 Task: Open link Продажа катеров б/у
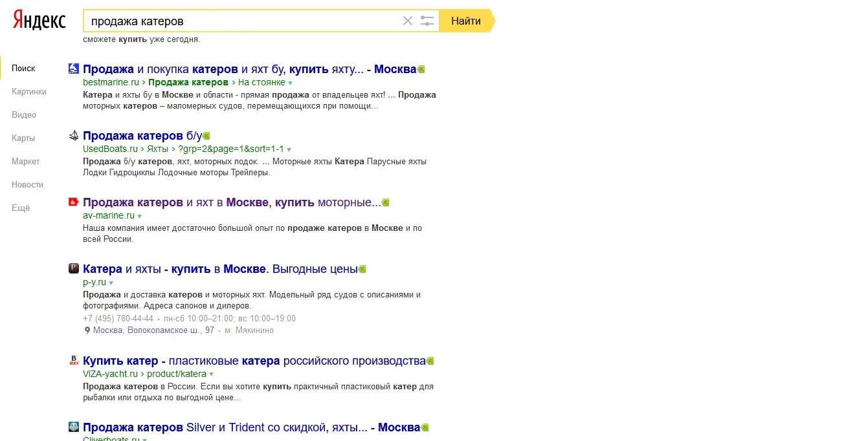click(x=142, y=136)
